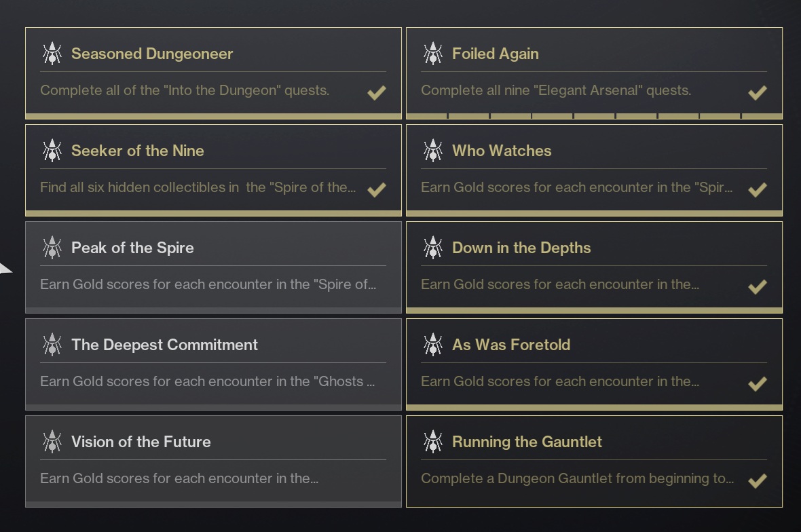The width and height of the screenshot is (801, 532).
Task: Select the Vision of the Future triumph title
Action: [141, 442]
